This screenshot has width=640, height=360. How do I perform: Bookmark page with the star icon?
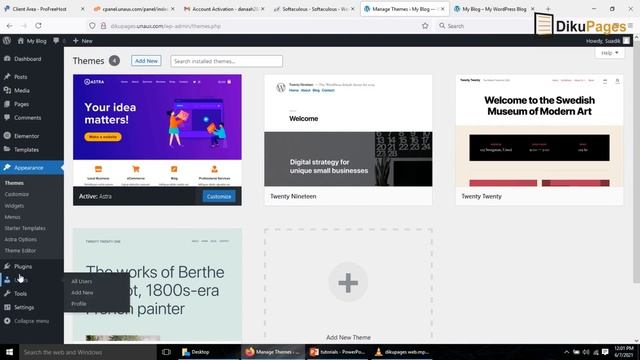[425, 26]
